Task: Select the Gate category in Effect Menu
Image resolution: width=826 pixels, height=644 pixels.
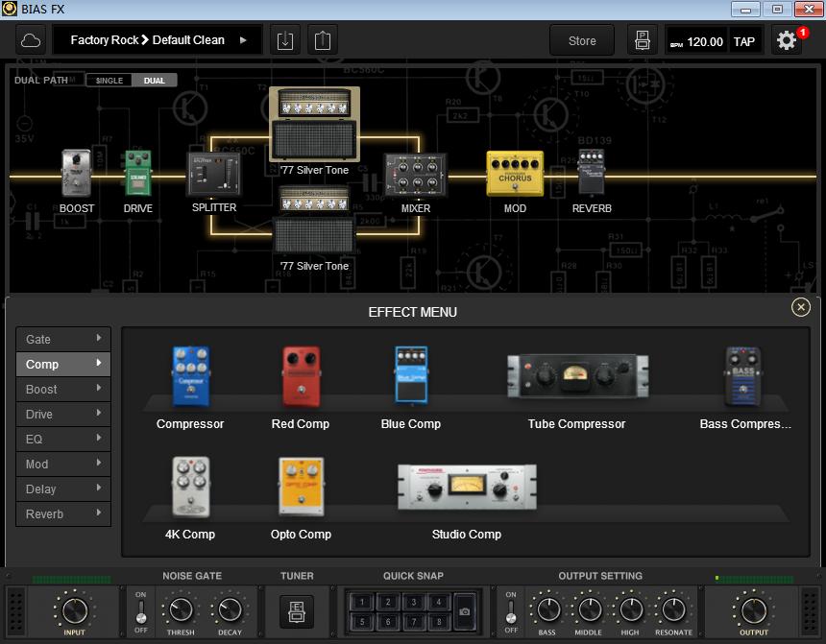Action: pyautogui.click(x=62, y=339)
